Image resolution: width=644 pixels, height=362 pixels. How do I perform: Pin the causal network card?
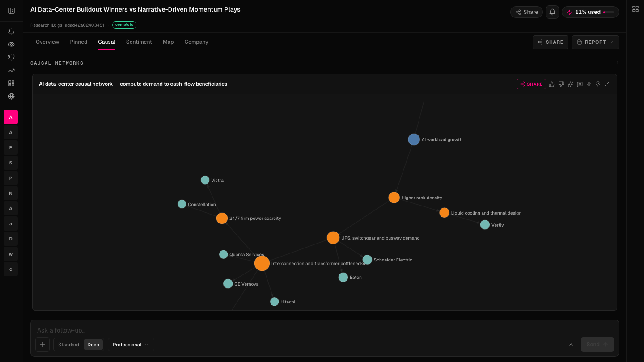[598, 84]
